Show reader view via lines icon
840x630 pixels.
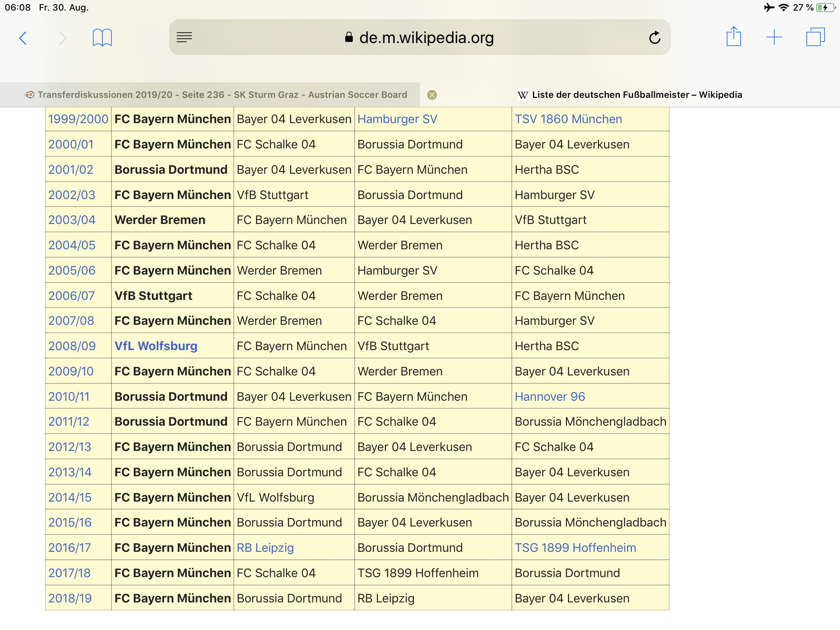[x=184, y=37]
